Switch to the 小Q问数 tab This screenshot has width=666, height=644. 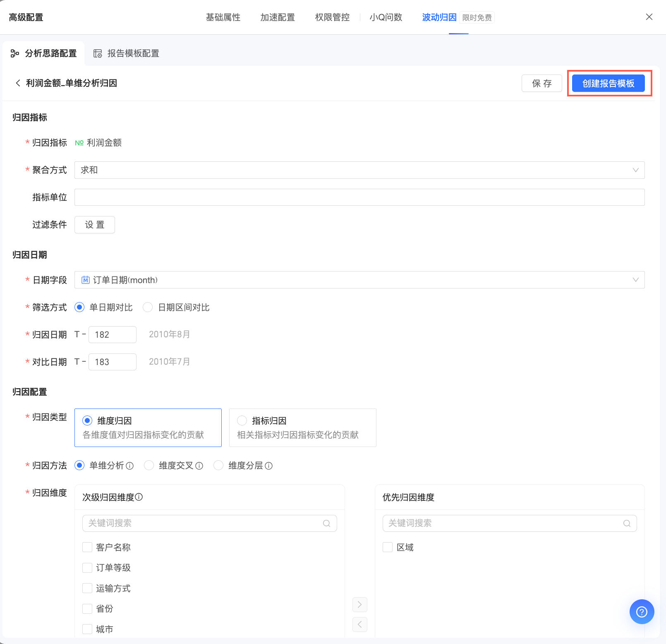pyautogui.click(x=386, y=17)
